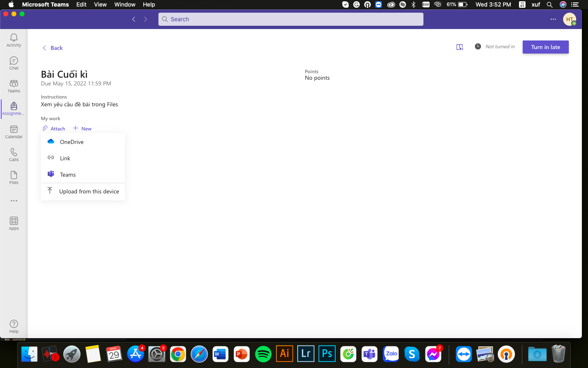Screen dimensions: 588x368
Task: Open the Teams section in sidebar
Action: coord(14,86)
